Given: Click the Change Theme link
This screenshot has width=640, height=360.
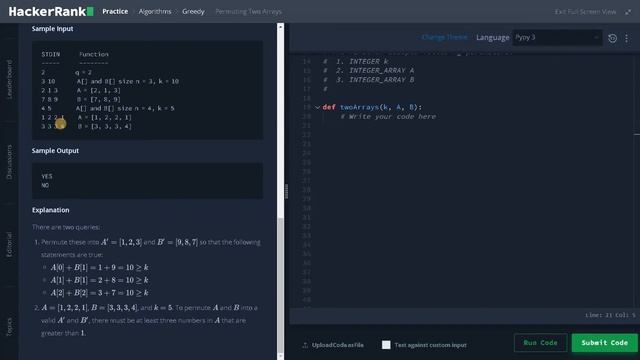Looking at the screenshot, I should pyautogui.click(x=444, y=38).
